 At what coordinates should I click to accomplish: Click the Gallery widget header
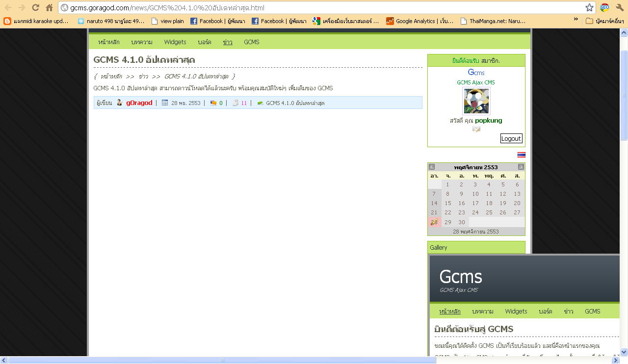tap(476, 248)
